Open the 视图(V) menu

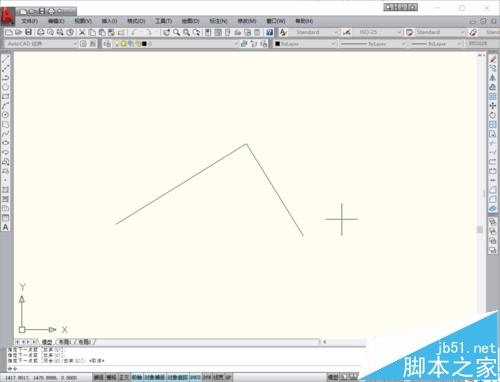(83, 21)
